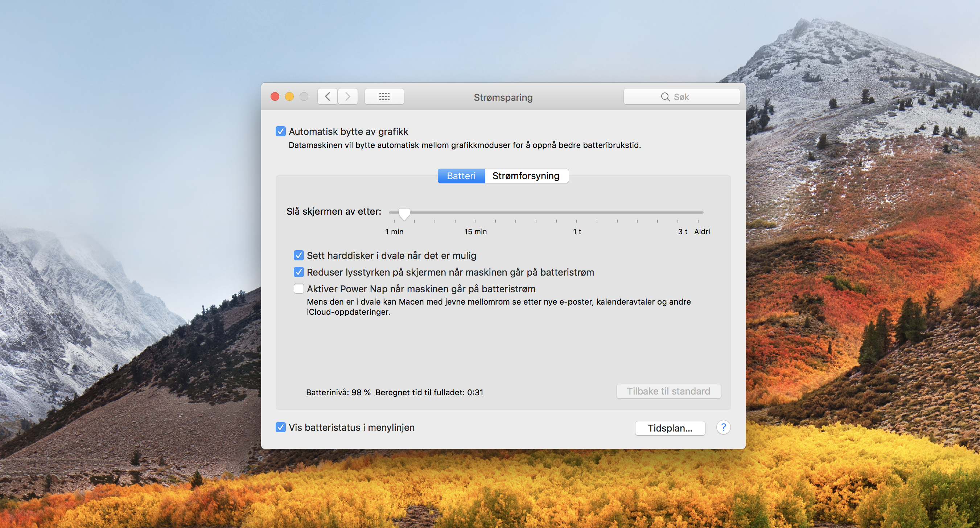Select the Batteri tab
Viewport: 980px width, 528px height.
[461, 176]
